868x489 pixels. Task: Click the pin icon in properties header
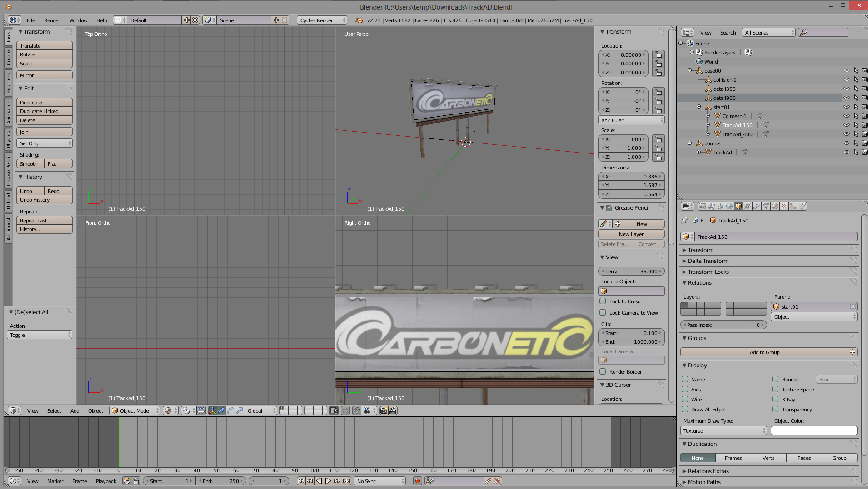pyautogui.click(x=685, y=220)
